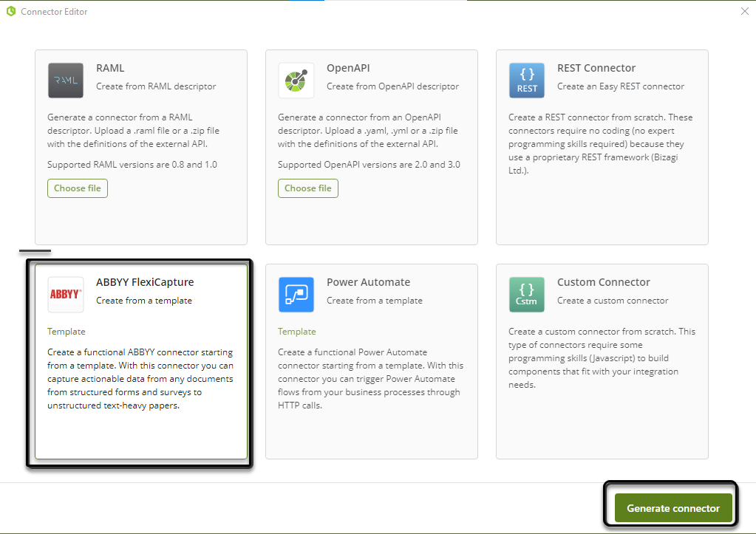756x534 pixels.
Task: Click the 'Connector Editor' window title
Action: 54,12
